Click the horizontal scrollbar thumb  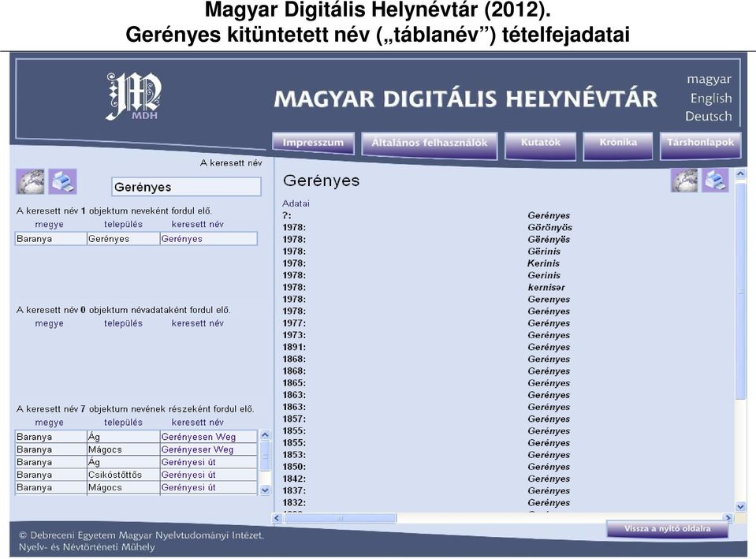click(x=340, y=518)
